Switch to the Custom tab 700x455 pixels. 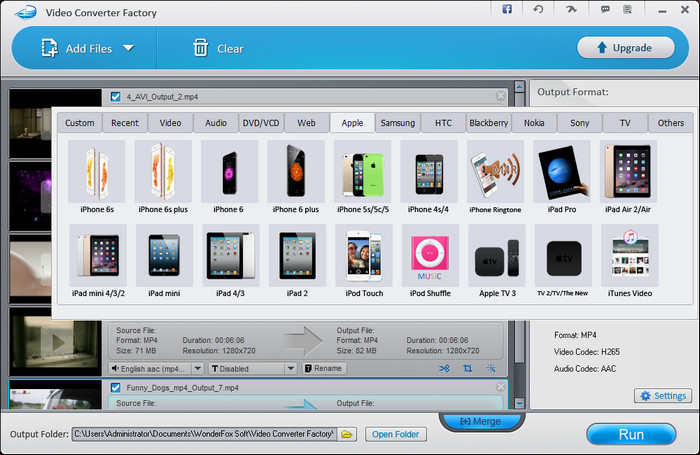(80, 123)
